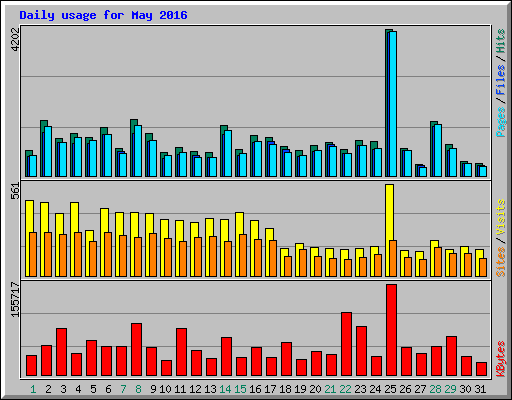Click the 155717 axis value label
The width and height of the screenshot is (512, 400).
(x=15, y=299)
